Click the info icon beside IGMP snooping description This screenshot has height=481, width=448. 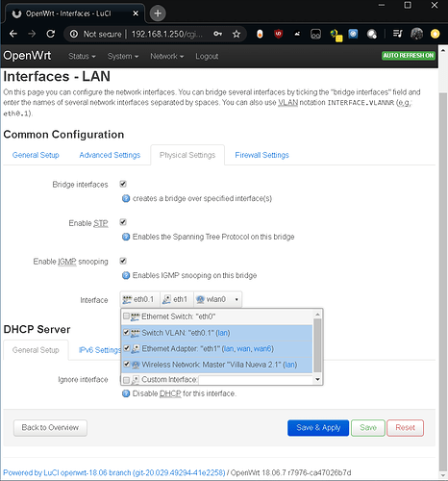(126, 275)
